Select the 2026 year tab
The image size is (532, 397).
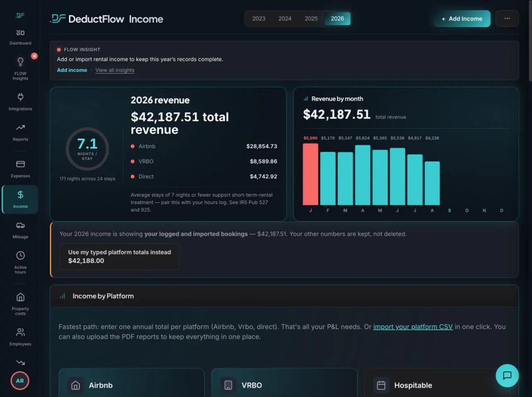tap(337, 19)
